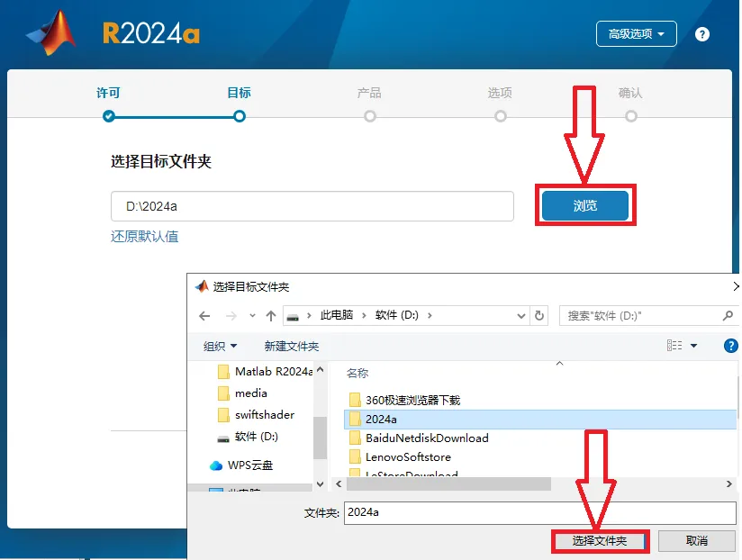Viewport: 742px width, 560px height.
Task: Open the dialog help icon
Action: pos(730,346)
